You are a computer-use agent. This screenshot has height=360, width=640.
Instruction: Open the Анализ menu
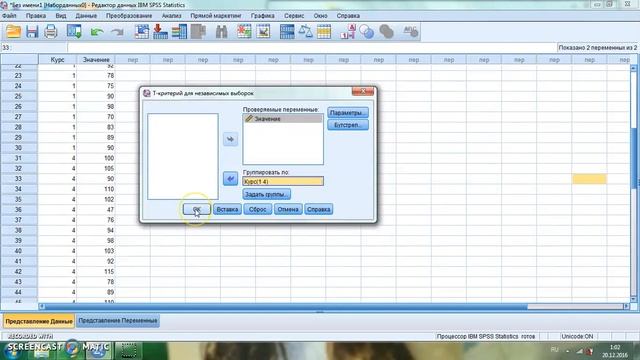pyautogui.click(x=171, y=16)
